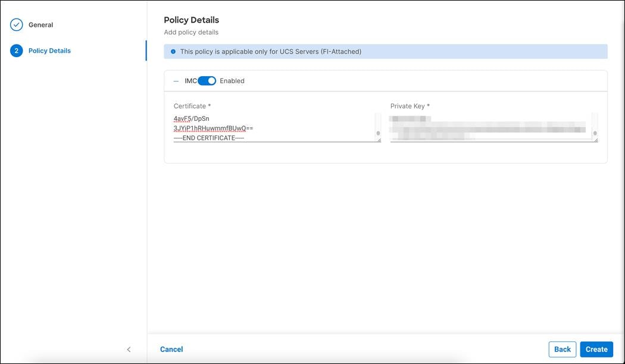Switch to the Policy Details step
Viewport: 625px width, 364px height.
tap(49, 51)
